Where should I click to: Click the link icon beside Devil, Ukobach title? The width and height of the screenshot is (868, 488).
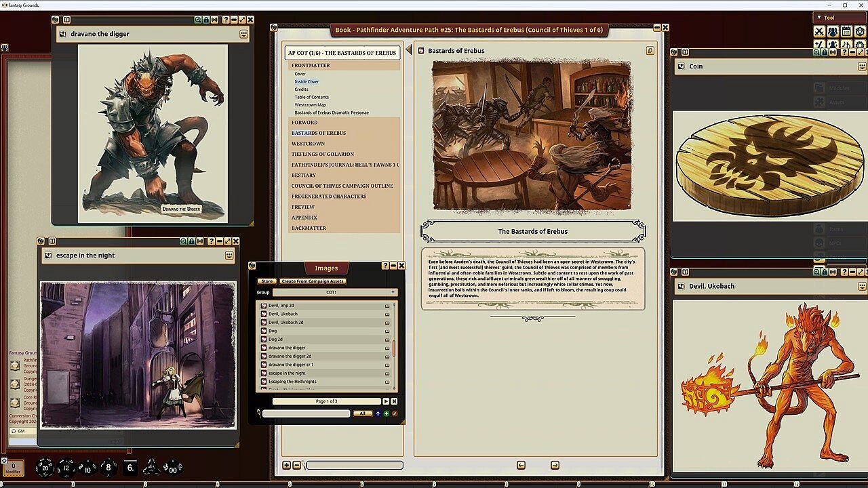(x=681, y=286)
